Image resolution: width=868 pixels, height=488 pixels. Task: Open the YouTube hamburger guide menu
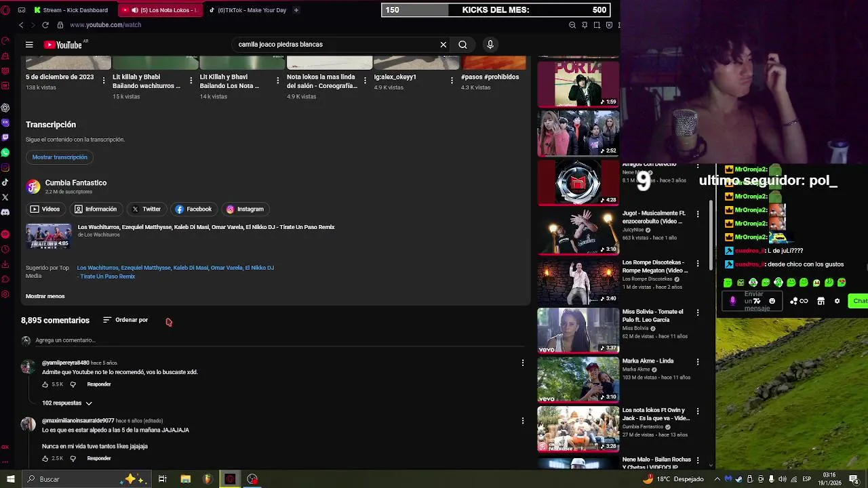tap(29, 45)
